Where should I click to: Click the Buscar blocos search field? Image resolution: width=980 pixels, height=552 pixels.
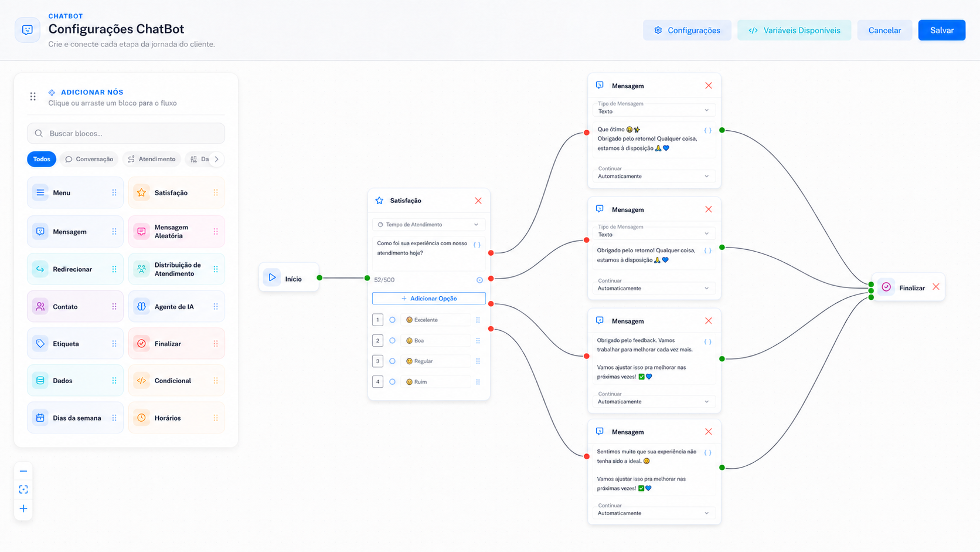tap(126, 133)
